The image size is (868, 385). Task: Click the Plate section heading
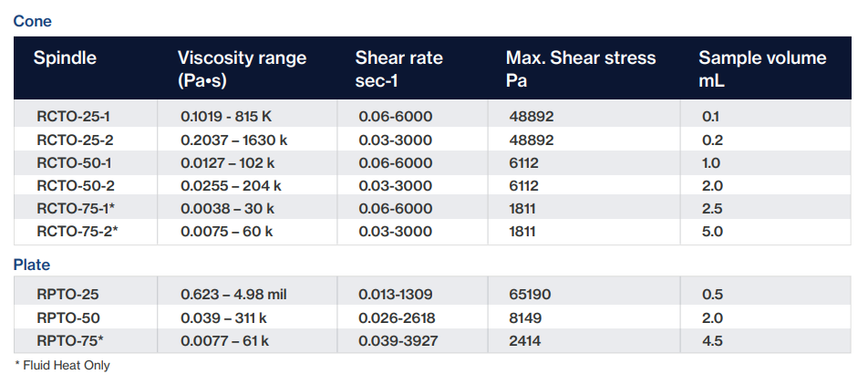32,265
